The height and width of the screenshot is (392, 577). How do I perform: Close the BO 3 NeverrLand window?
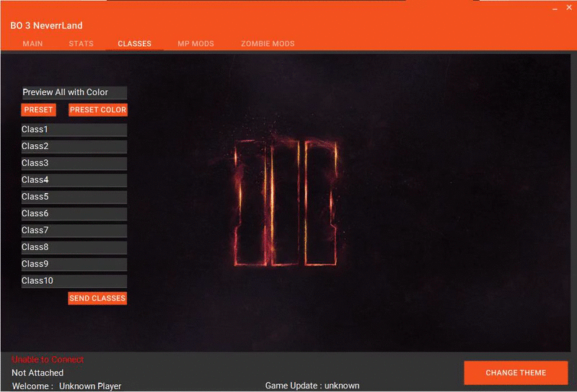(569, 7)
